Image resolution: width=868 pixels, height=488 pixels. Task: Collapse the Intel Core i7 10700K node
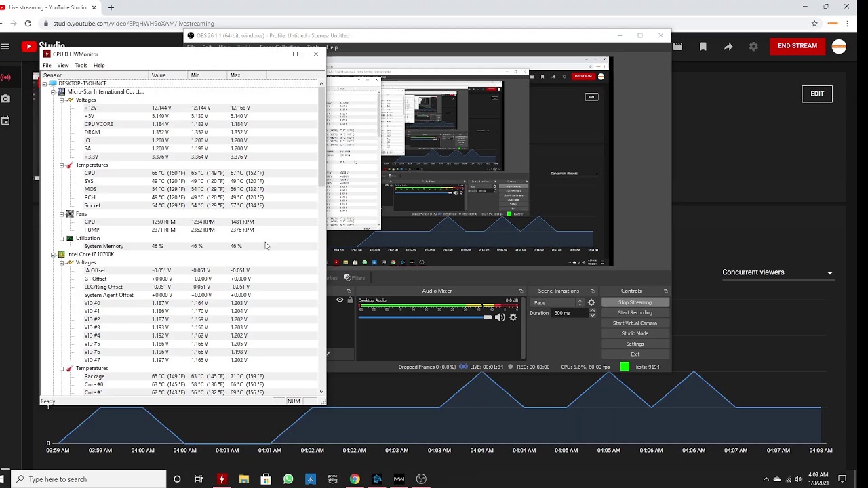point(53,254)
